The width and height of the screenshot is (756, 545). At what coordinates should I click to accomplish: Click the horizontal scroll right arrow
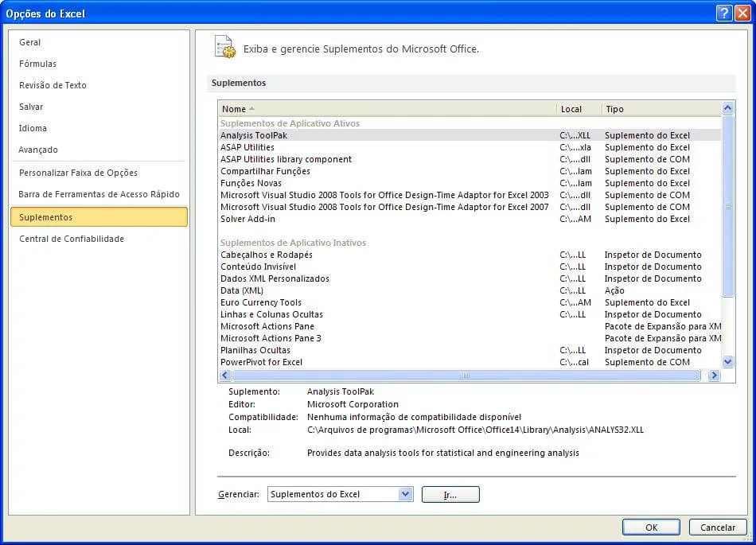point(714,376)
